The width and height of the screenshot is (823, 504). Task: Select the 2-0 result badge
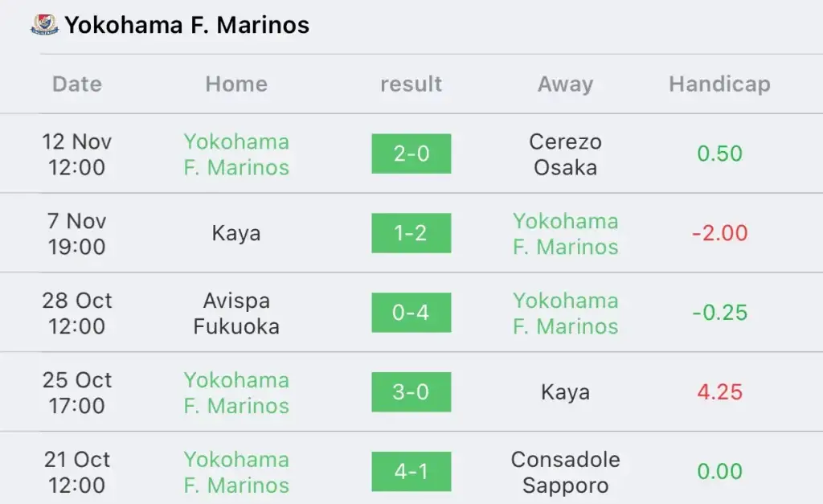(x=411, y=154)
